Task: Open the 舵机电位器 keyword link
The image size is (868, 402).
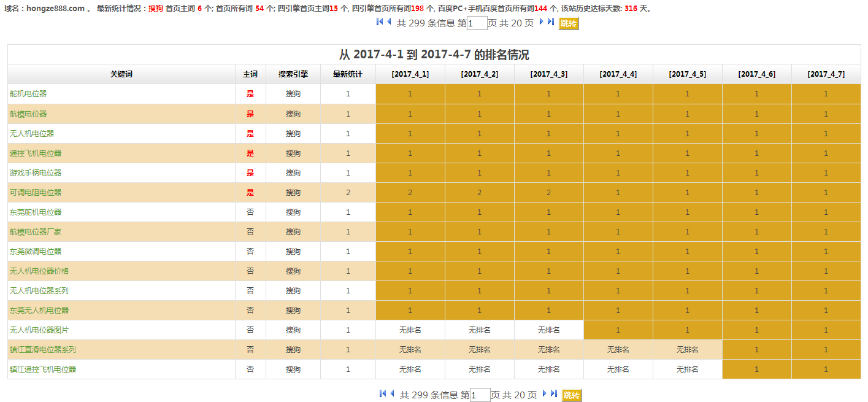Action: tap(28, 94)
